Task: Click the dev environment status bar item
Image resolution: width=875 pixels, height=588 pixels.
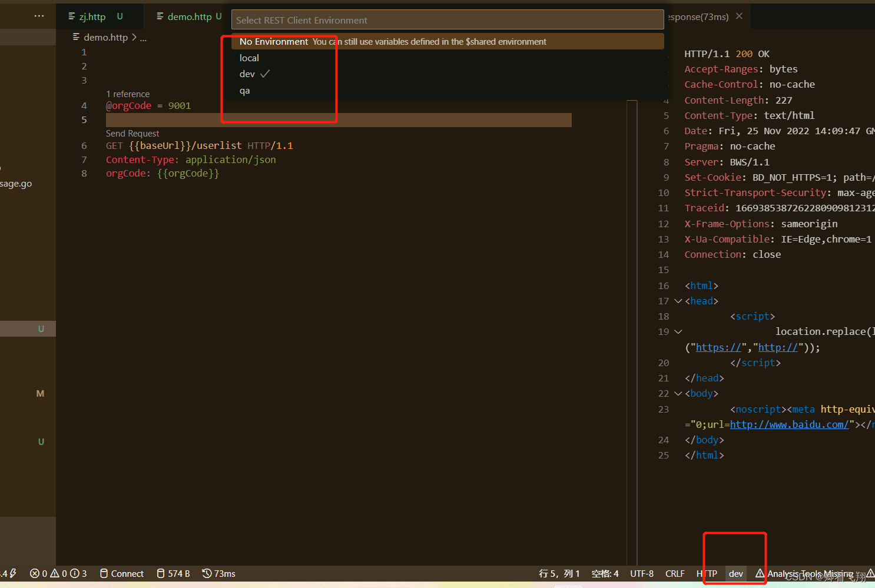Action: (736, 574)
